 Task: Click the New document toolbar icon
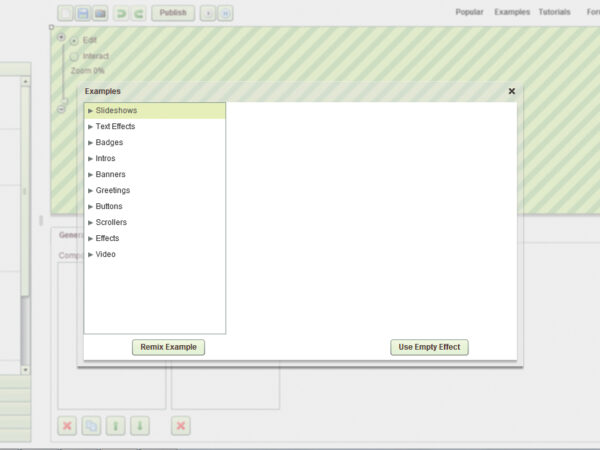click(66, 13)
